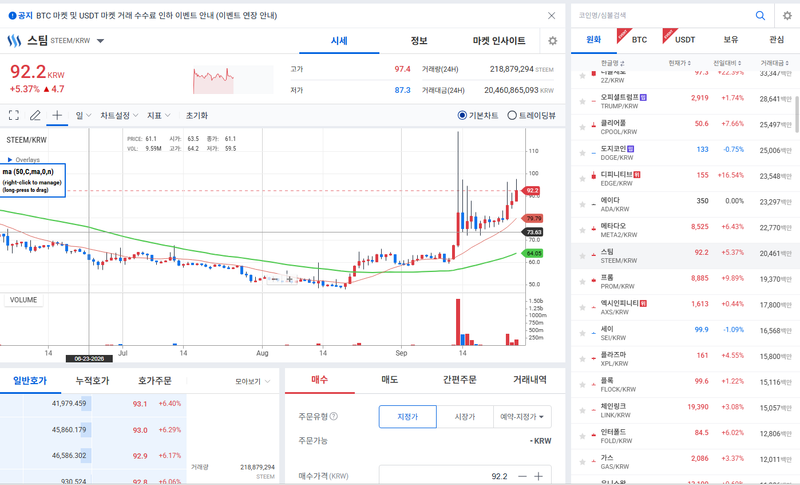Image resolution: width=800 pixels, height=485 pixels.
Task: Select the crosshair plus tool
Action: tap(57, 115)
